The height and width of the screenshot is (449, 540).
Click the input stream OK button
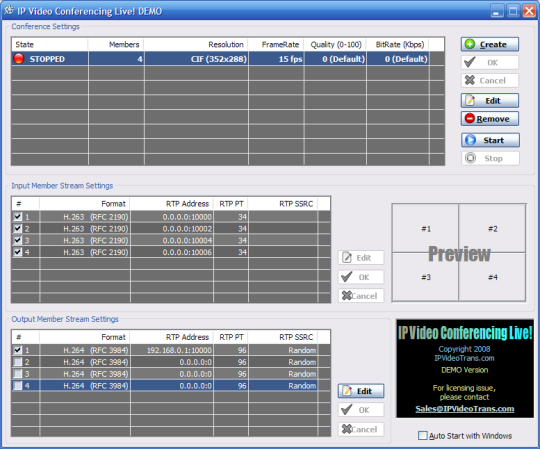coord(361,277)
